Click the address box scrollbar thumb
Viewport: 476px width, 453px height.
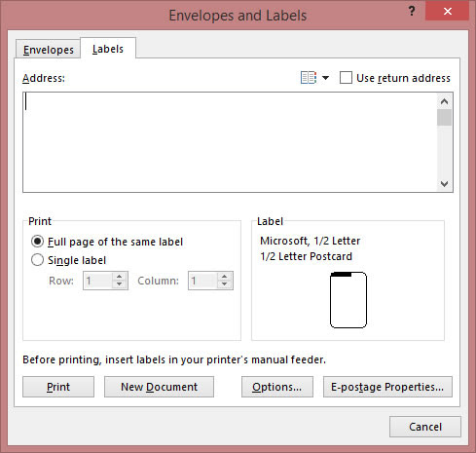444,118
